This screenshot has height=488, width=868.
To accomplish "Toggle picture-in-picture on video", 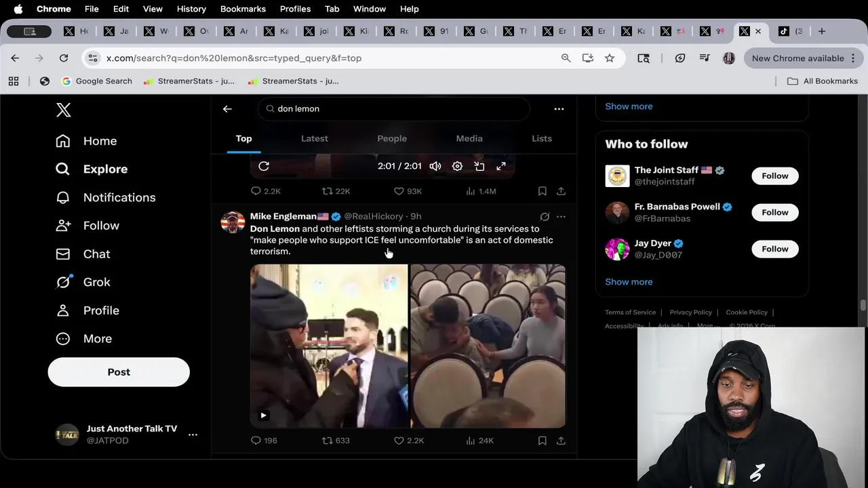I will tap(479, 166).
